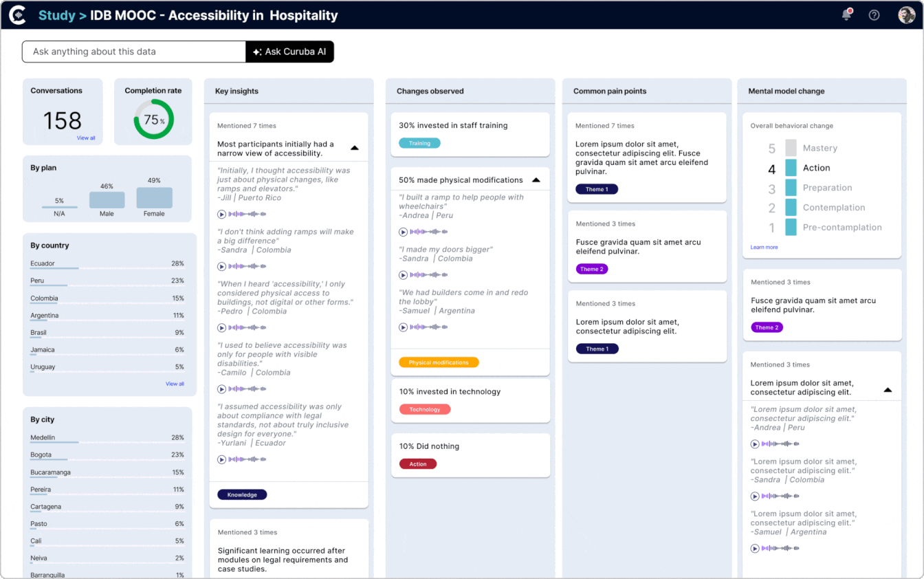Play Yurlani from Ecuador's audio clip

(221, 459)
